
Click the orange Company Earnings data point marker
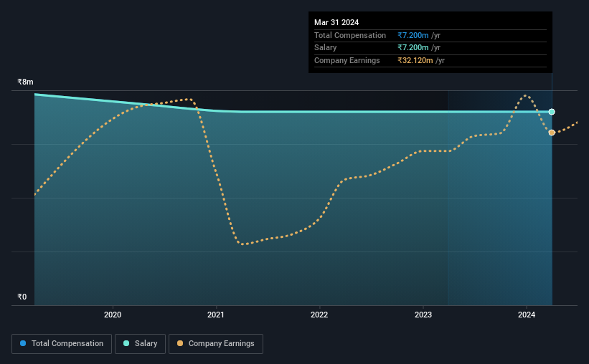click(x=552, y=133)
